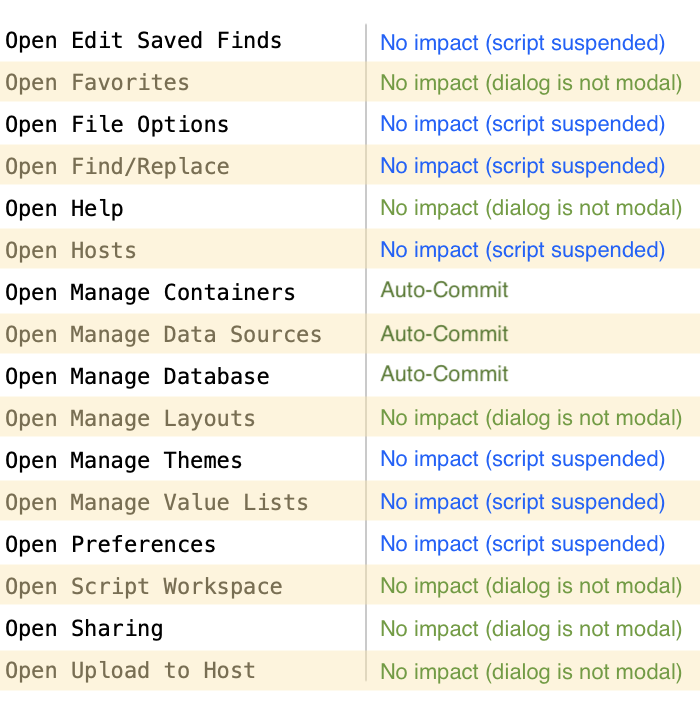
Task: Click the "Open Help" script step
Action: click(64, 209)
